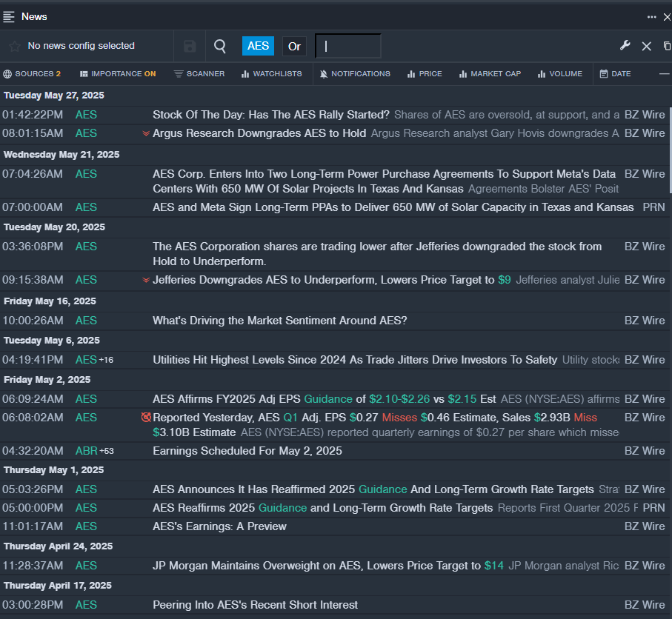Viewport: 672px width, 619px height.
Task: Click the Wednesday May 21, 2025 date header
Action: (x=61, y=154)
